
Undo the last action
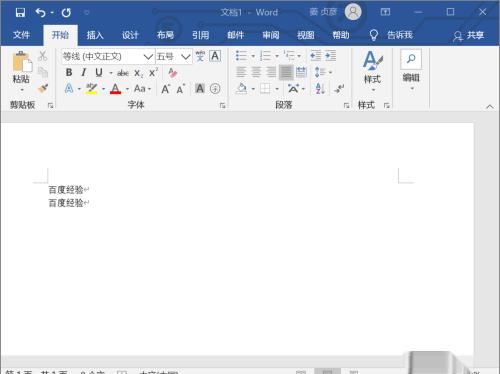pyautogui.click(x=40, y=13)
